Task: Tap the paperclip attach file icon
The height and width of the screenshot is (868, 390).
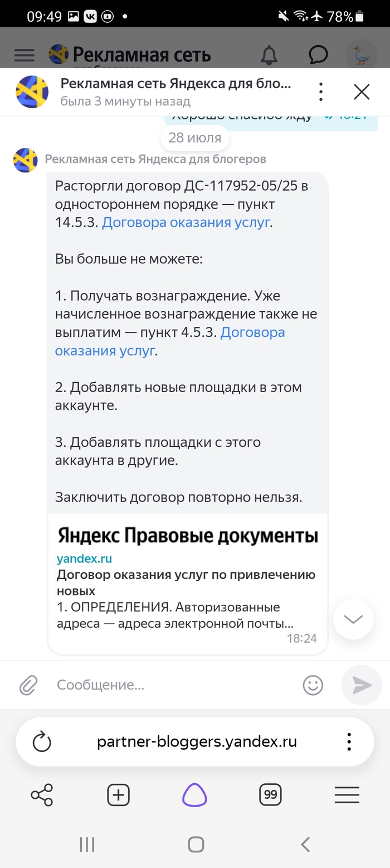Action: pyautogui.click(x=28, y=684)
